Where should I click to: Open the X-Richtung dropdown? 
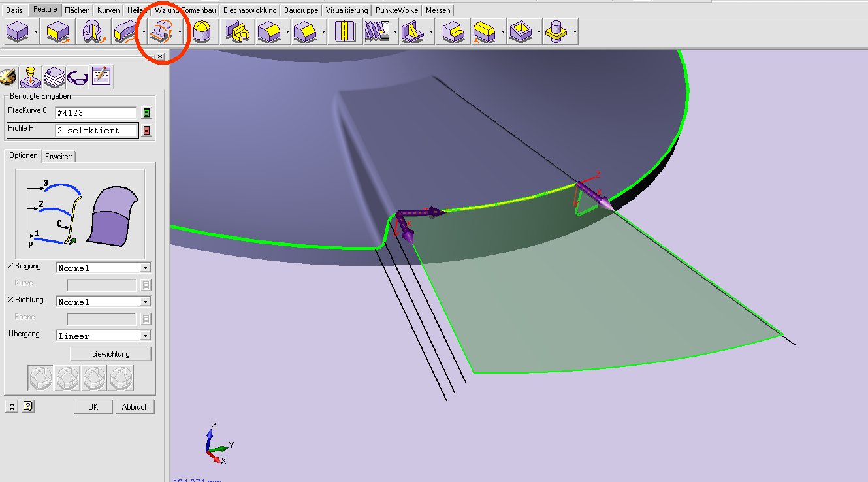(x=103, y=302)
